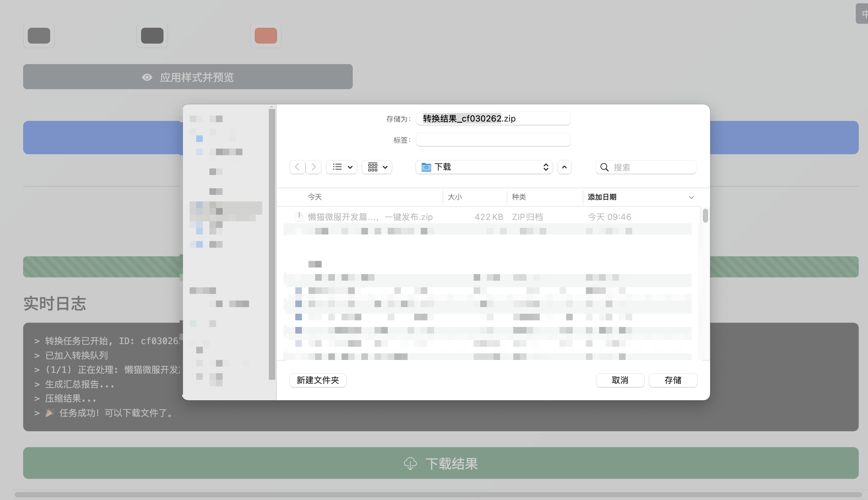Screen dimensions: 868x500
Task: Sort by the 添加日期 column header
Action: point(602,197)
